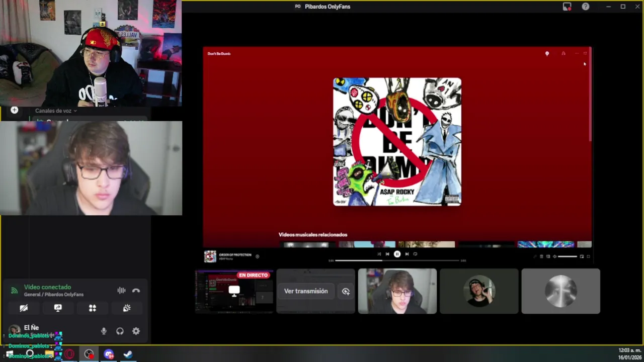Add song to liked with plus icon
Screen dimensions: 644x362
tap(257, 256)
